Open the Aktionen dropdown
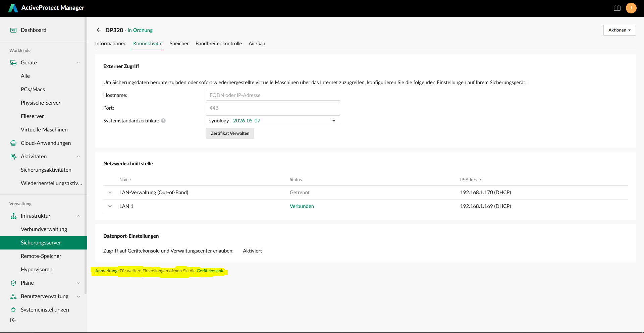 tap(619, 30)
